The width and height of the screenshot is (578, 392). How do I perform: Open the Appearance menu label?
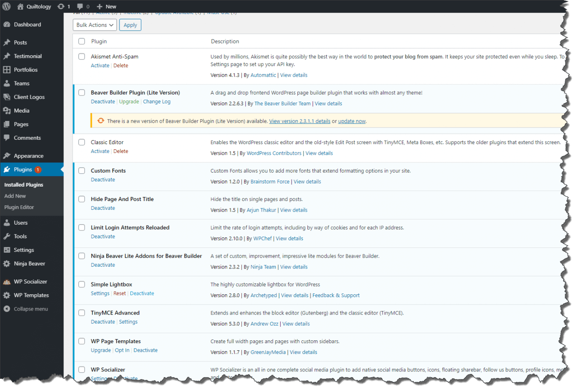click(x=28, y=156)
